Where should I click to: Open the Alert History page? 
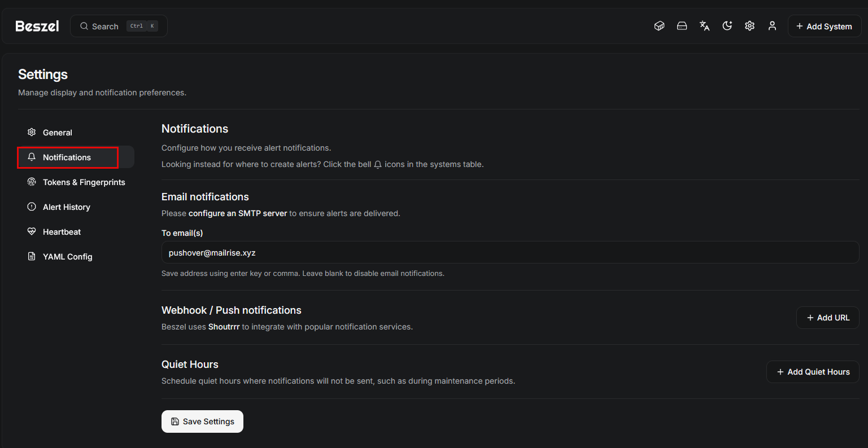[66, 207]
